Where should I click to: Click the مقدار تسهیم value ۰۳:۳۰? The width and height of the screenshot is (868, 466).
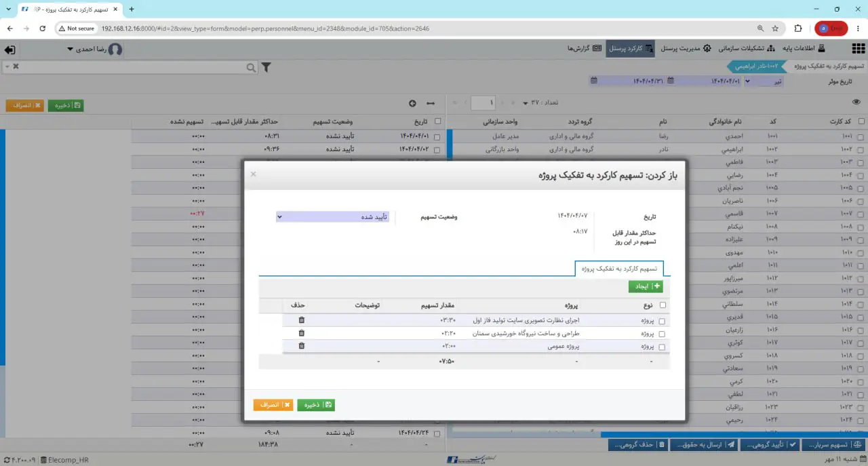(x=448, y=320)
